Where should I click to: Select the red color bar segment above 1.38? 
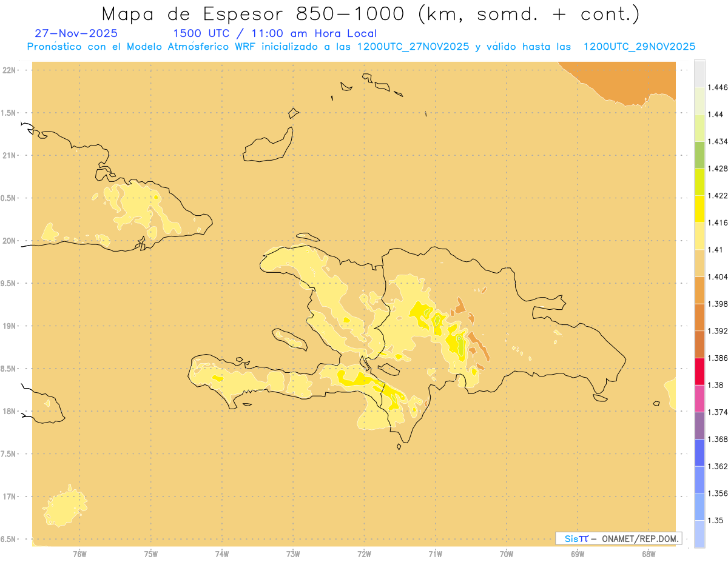pyautogui.click(x=699, y=371)
